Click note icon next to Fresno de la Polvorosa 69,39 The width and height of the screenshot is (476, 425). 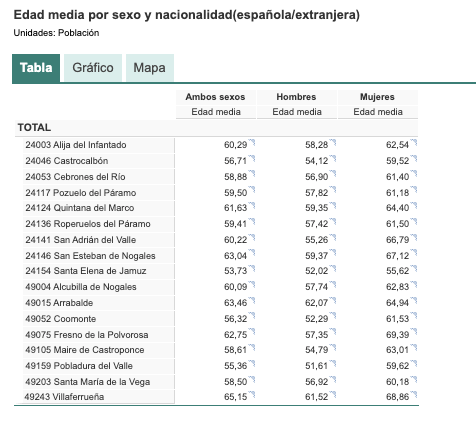pos(414,332)
